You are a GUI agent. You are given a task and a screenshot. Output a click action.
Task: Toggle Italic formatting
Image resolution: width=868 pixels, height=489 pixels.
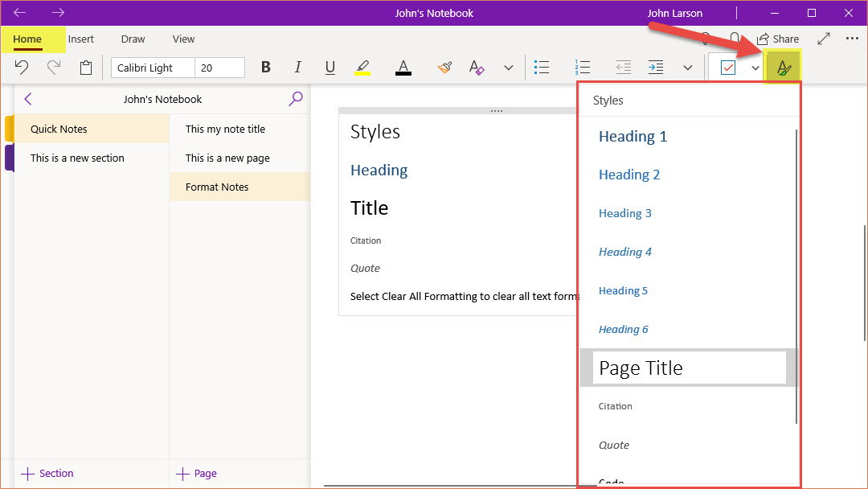298,68
